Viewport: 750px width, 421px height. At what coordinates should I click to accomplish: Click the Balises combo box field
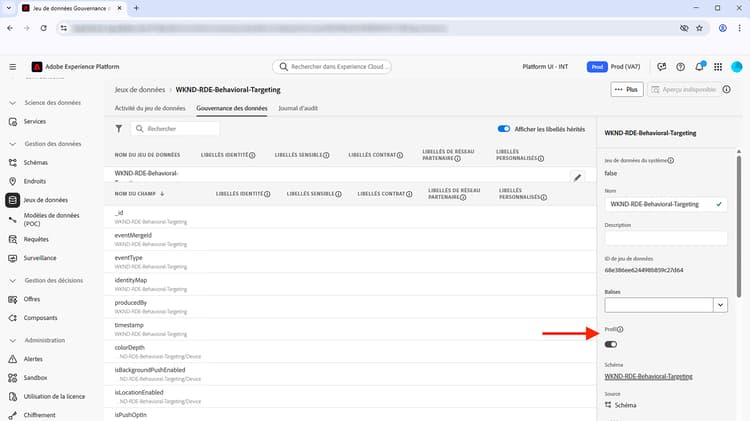pyautogui.click(x=659, y=305)
